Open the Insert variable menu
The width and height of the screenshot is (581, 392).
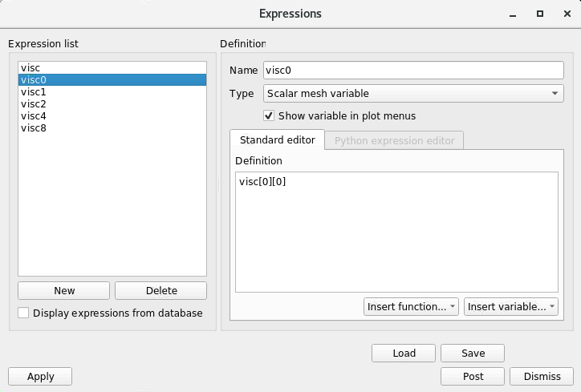pos(511,307)
